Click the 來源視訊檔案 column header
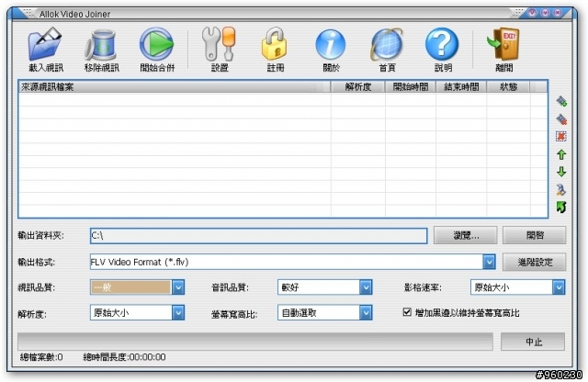The width and height of the screenshot is (588, 382). pos(175,87)
